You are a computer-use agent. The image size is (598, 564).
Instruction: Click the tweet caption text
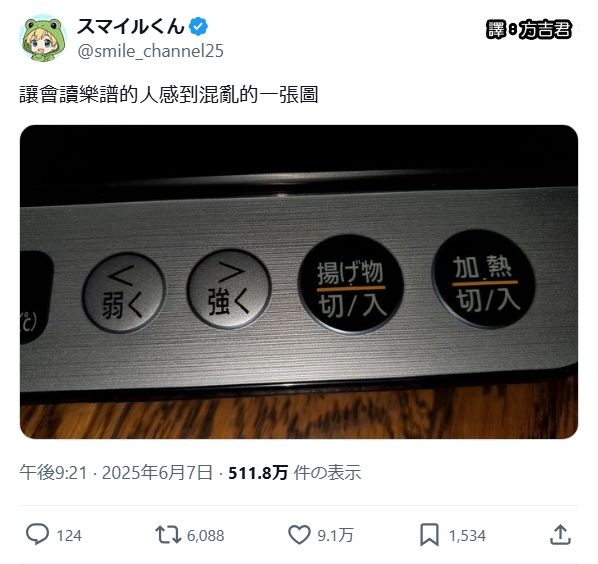(x=169, y=95)
